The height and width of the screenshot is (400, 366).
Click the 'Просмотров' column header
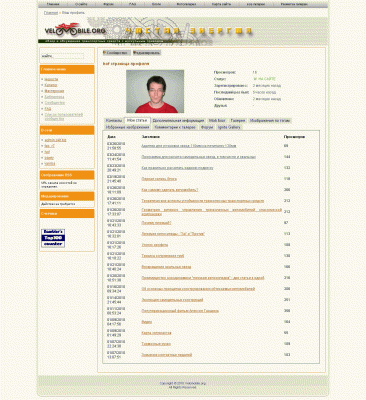click(294, 137)
